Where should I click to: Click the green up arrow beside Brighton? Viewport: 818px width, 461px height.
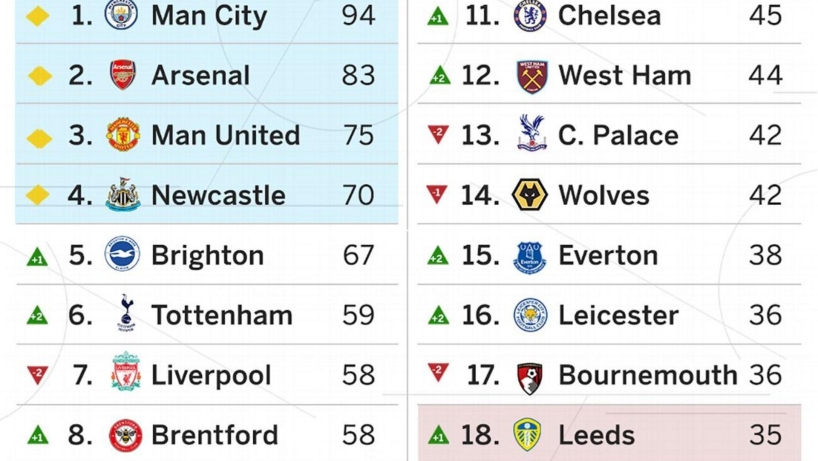pyautogui.click(x=37, y=257)
